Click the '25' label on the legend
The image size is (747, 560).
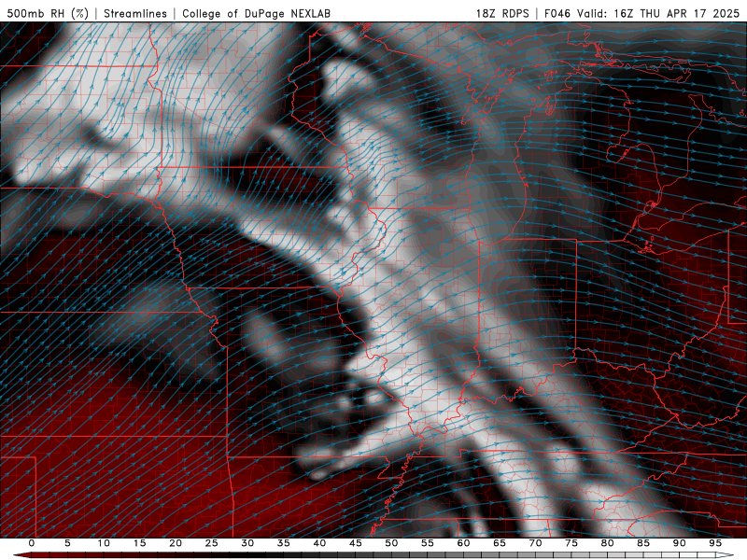click(212, 543)
